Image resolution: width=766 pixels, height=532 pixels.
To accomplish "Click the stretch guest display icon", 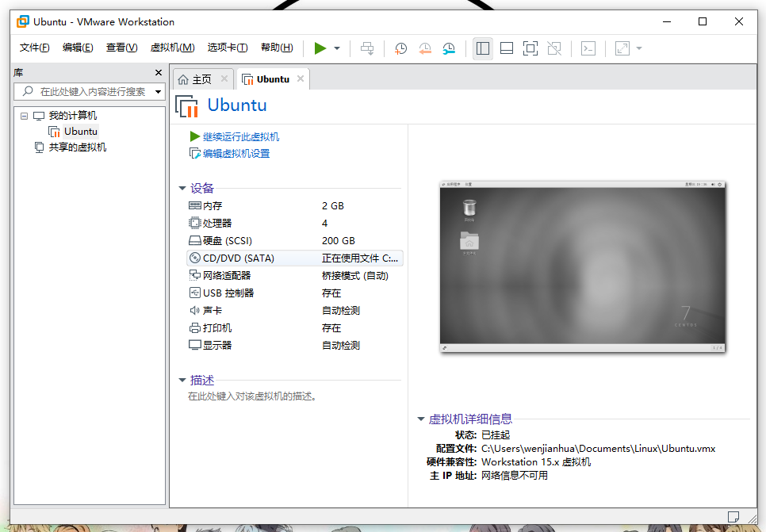I will pos(622,48).
